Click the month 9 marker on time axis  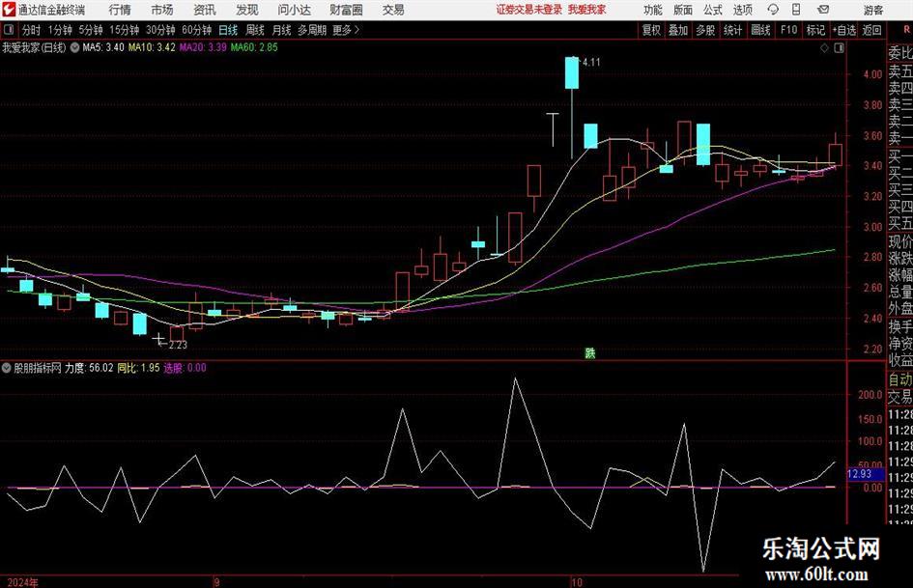coord(216,582)
